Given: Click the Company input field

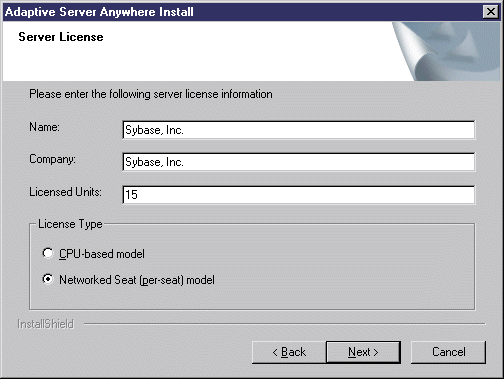Looking at the screenshot, I should (298, 162).
